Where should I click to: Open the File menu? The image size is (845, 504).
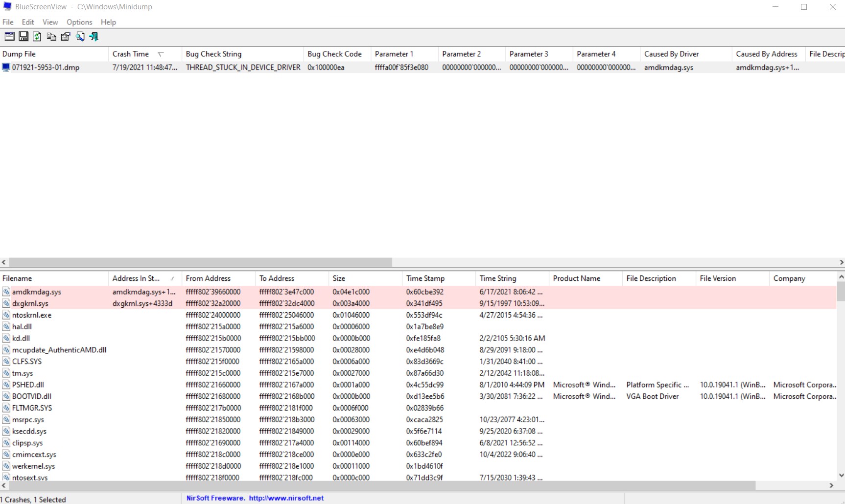click(8, 22)
